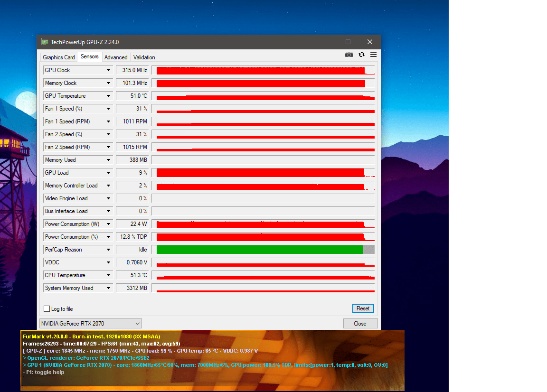The width and height of the screenshot is (547, 392).
Task: Click the Memory Clock history graph
Action: tap(264, 83)
